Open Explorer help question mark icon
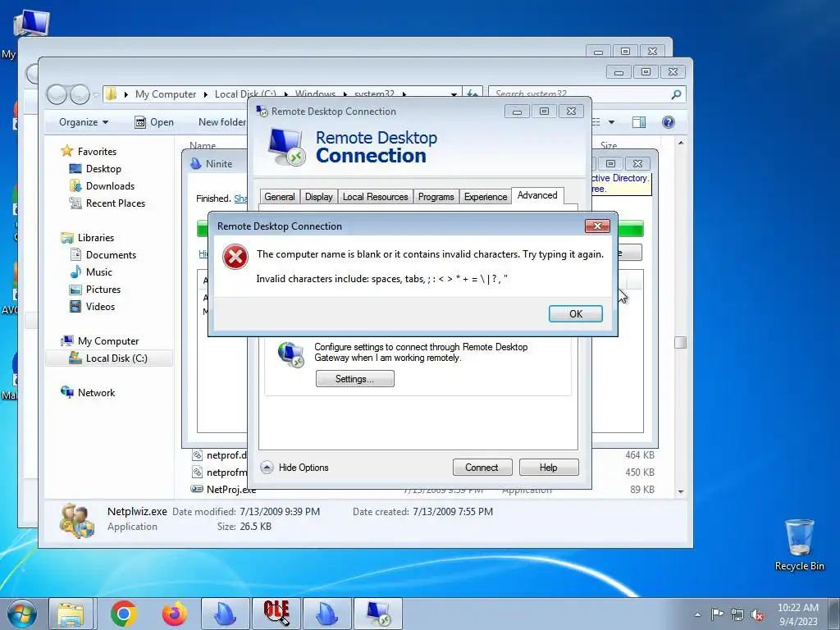The image size is (840, 630). coord(668,122)
